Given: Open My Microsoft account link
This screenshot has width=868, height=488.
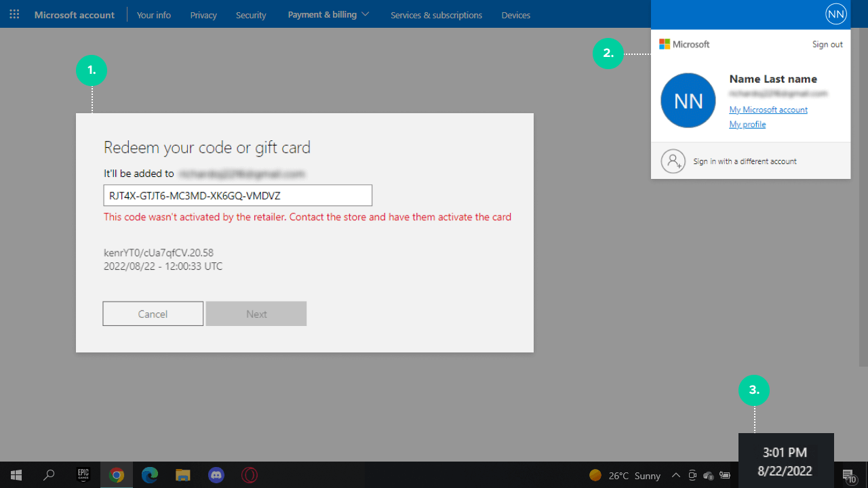Looking at the screenshot, I should [768, 110].
